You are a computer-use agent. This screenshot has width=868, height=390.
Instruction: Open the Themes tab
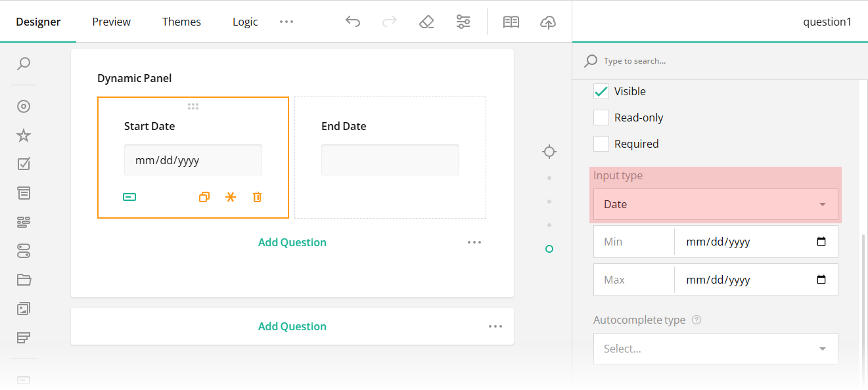pyautogui.click(x=181, y=22)
